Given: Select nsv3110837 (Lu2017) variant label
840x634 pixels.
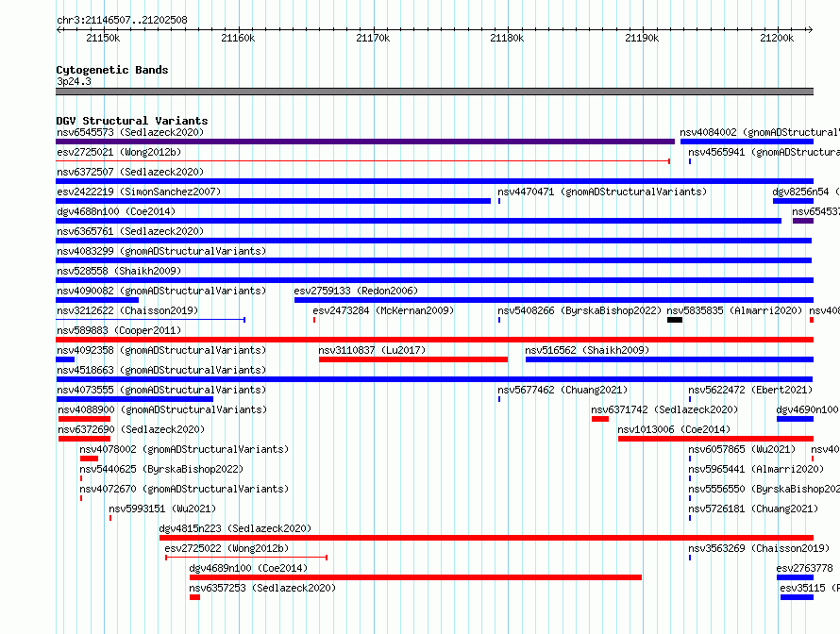Looking at the screenshot, I should (372, 350).
